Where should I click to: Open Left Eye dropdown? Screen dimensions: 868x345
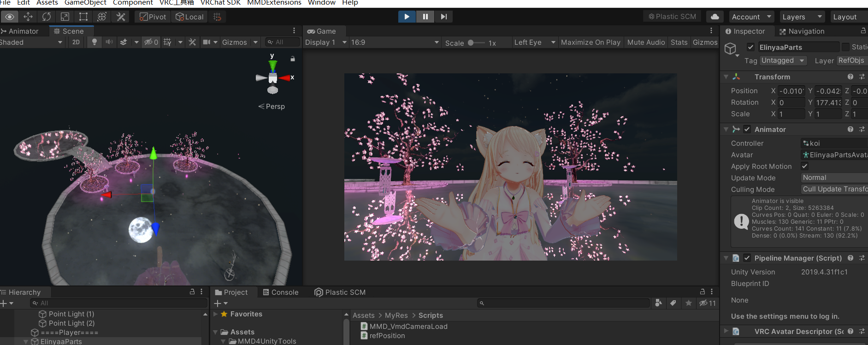(535, 42)
